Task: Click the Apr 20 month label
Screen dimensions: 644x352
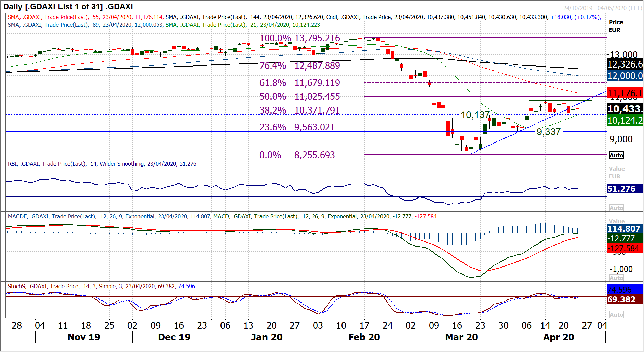Action: (559, 337)
